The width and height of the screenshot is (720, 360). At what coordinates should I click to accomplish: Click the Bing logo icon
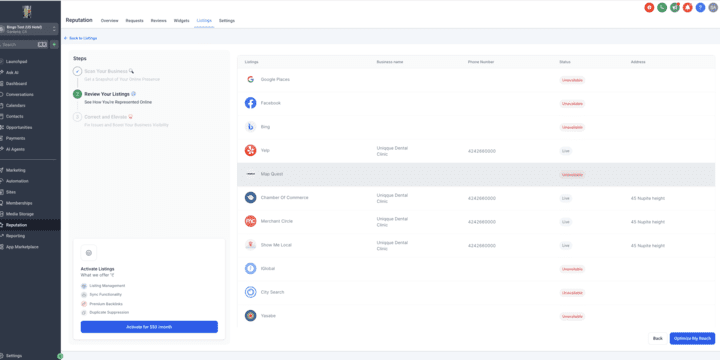pos(250,127)
